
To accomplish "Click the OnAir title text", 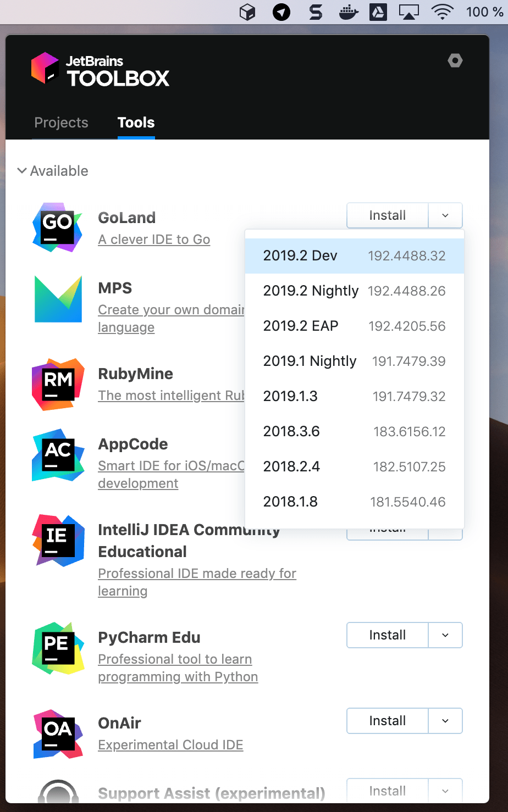I will (x=119, y=723).
